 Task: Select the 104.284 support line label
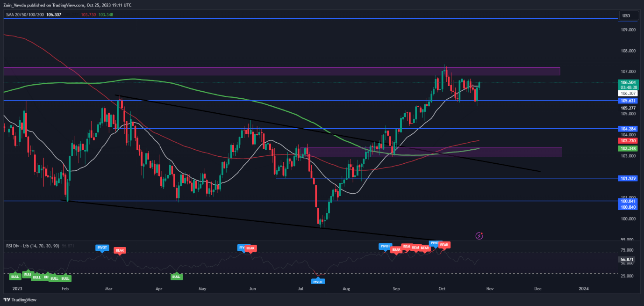[x=627, y=128]
